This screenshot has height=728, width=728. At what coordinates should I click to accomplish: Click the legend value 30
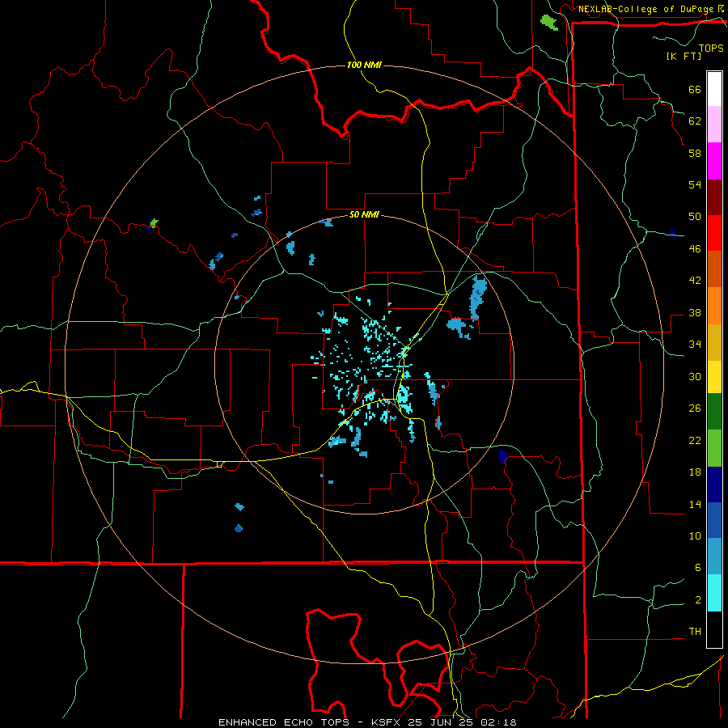695,376
